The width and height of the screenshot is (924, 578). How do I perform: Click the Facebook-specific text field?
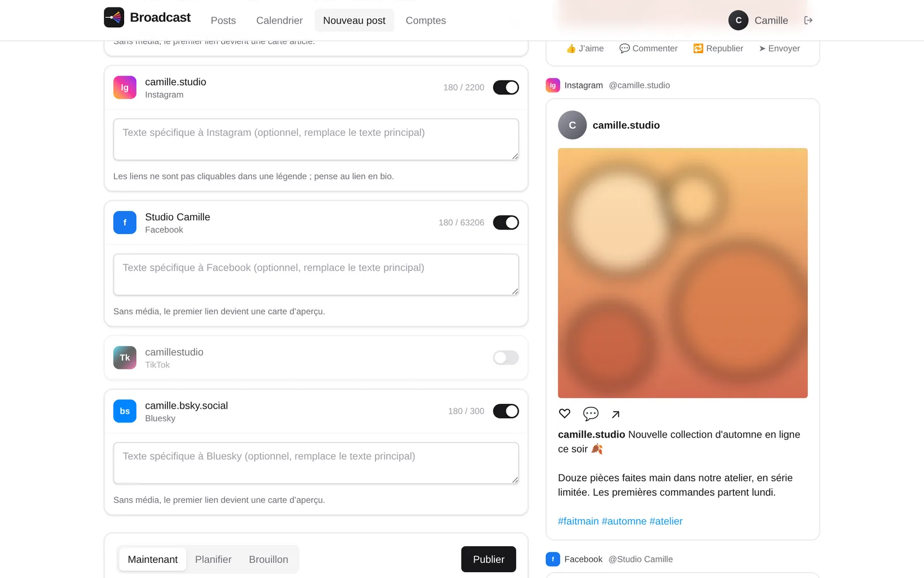(x=316, y=275)
